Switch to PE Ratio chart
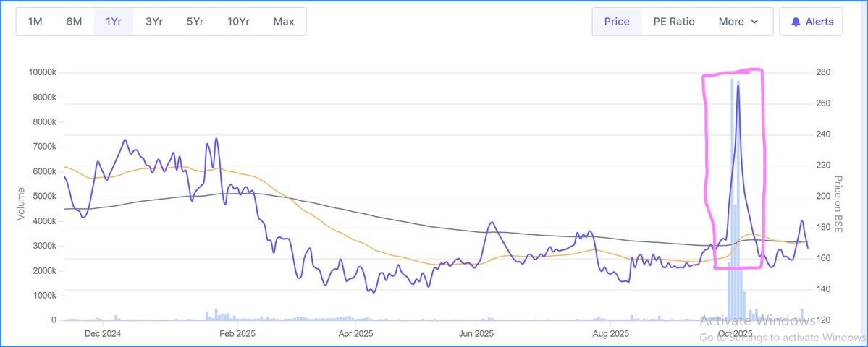 [674, 22]
